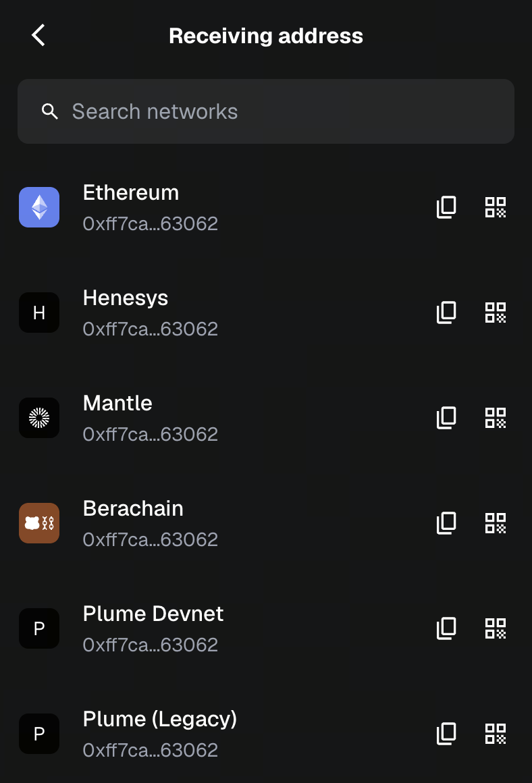Copy the Ethereum receiving address
Screen dimensions: 532x783
click(446, 207)
